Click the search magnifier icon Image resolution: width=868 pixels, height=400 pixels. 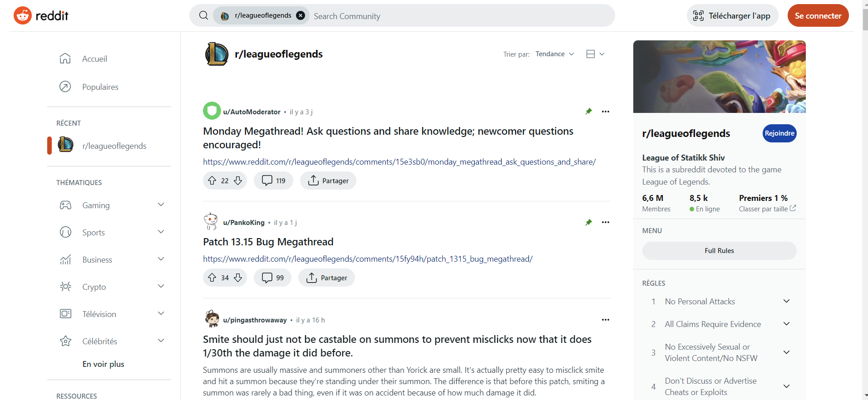click(x=204, y=15)
